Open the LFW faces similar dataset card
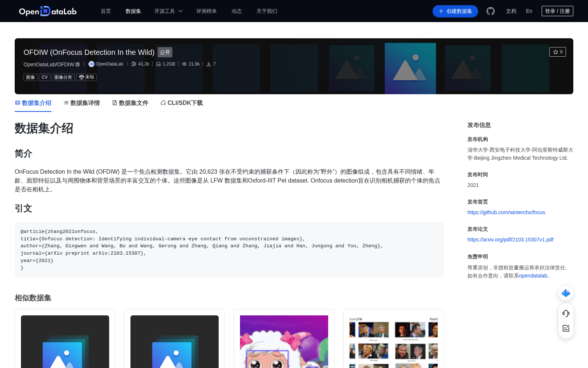588x368 pixels. [394, 339]
